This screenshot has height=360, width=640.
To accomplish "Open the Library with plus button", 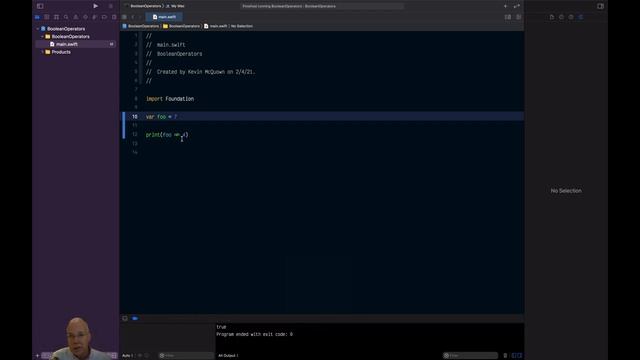I will [505, 6].
